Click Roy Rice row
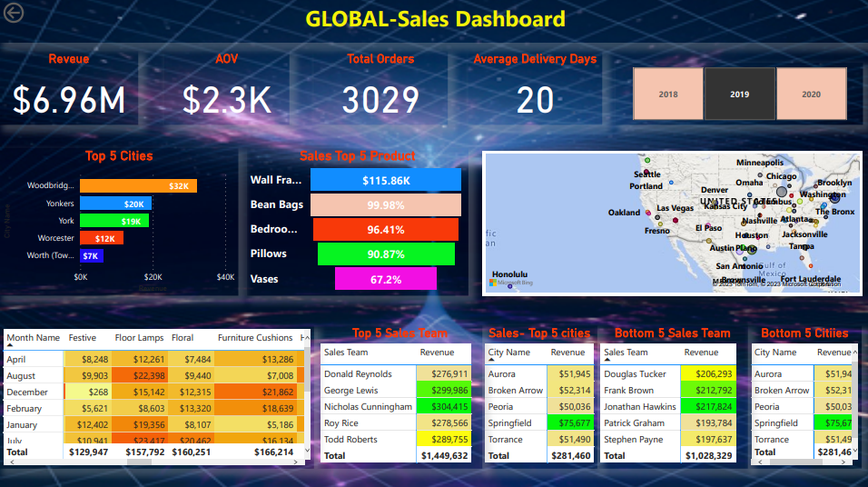The height and width of the screenshot is (487, 868). pos(396,422)
